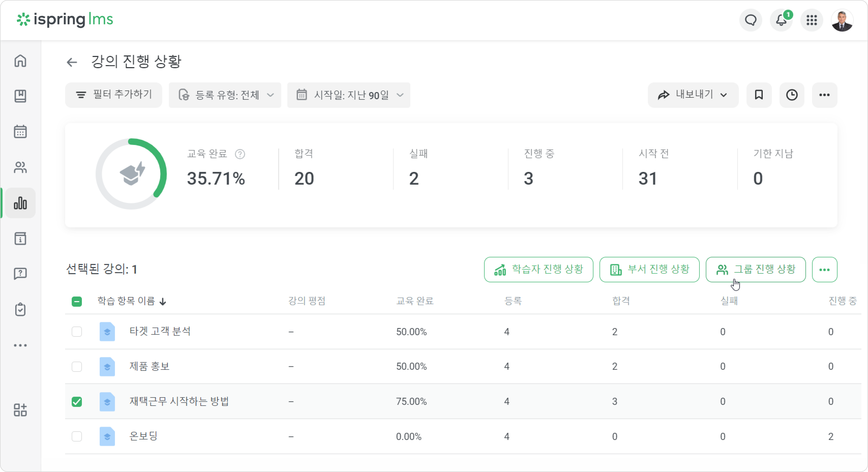The height and width of the screenshot is (472, 868).
Task: Open the schedule clock icon button
Action: (792, 95)
